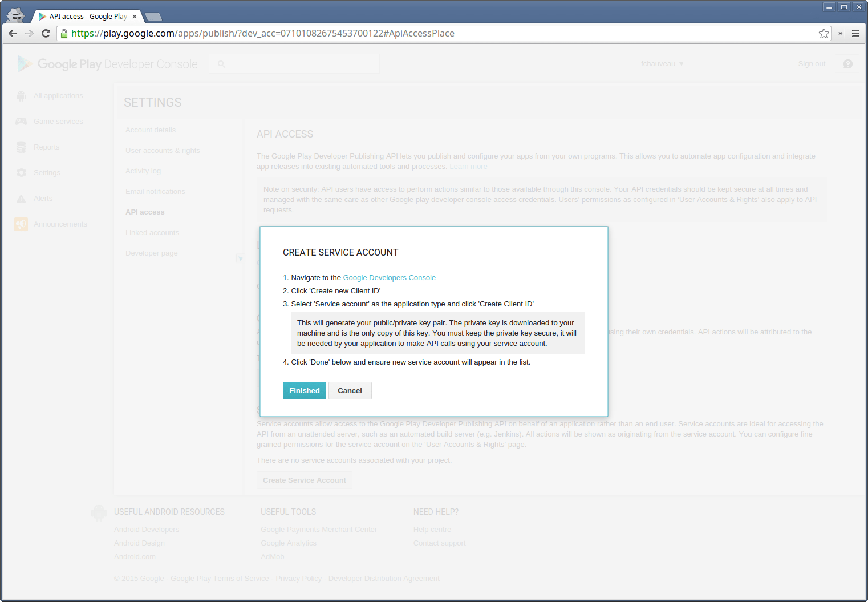868x602 pixels.
Task: Click the browser back arrow
Action: [13, 34]
